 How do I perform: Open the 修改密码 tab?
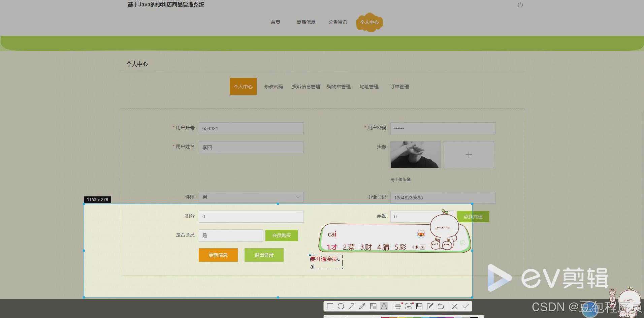pos(273,86)
